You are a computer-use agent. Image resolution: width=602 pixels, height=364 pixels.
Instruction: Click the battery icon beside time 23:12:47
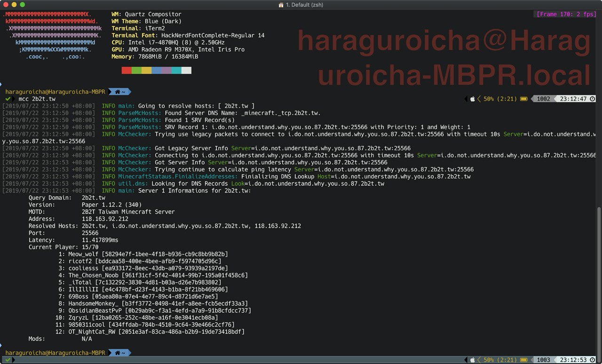pos(523,99)
